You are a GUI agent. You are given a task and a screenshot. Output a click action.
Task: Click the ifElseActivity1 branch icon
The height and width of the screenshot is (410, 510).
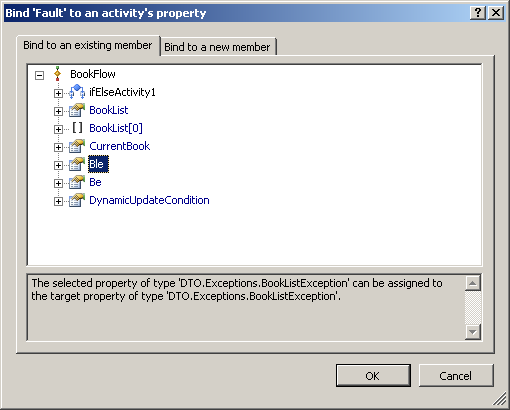77,92
